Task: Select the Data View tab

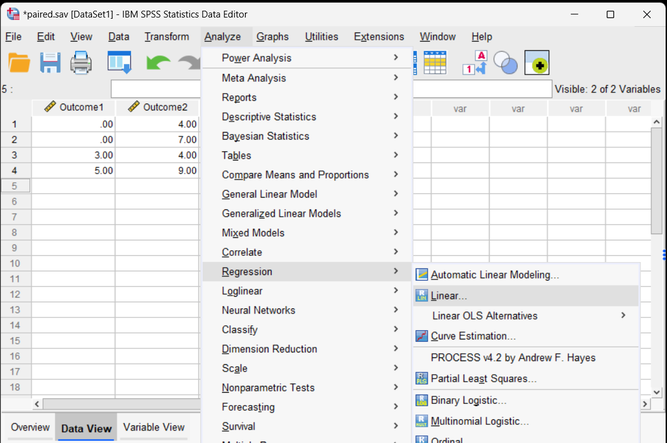Action: [x=86, y=428]
